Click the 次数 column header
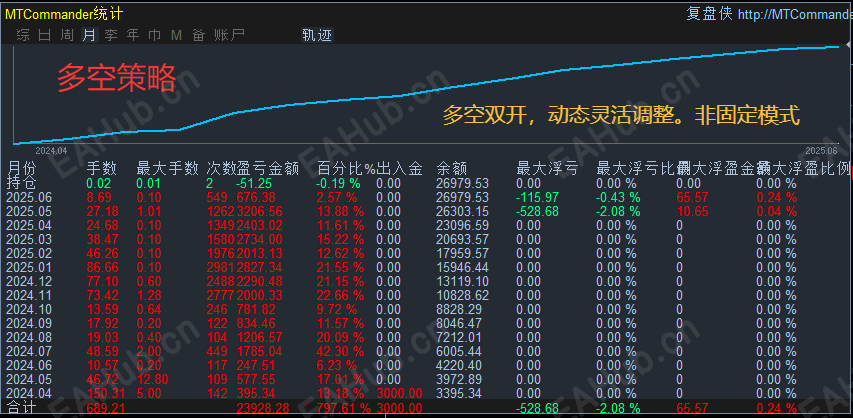 point(221,169)
